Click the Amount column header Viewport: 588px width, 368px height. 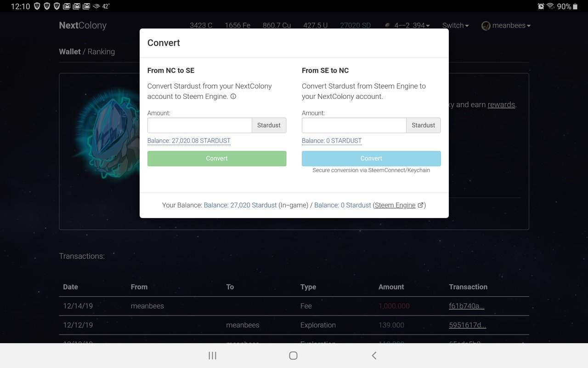point(391,287)
